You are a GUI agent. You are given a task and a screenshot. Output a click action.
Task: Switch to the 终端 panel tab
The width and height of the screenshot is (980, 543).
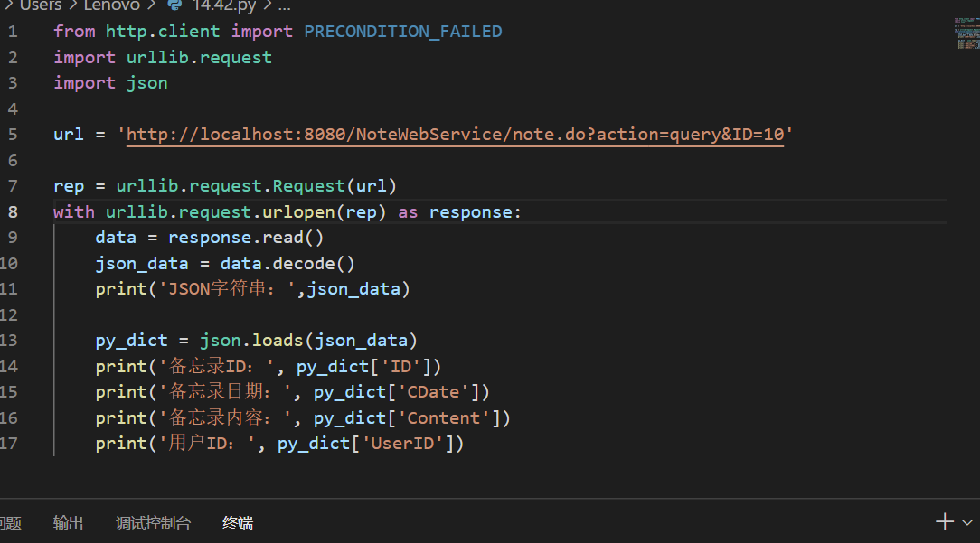click(x=238, y=522)
